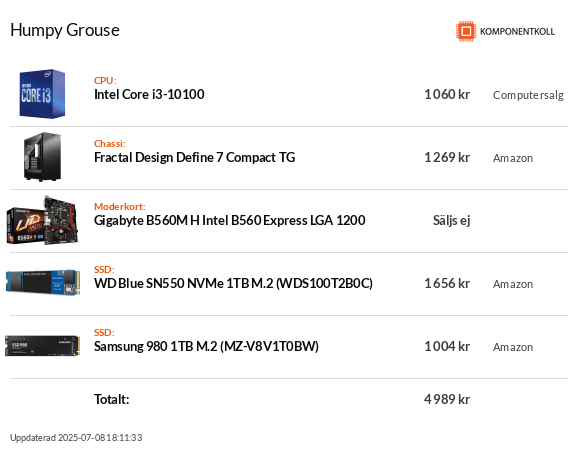Open the Samsung 980 SSD thumbnail
577x451 pixels.
pyautogui.click(x=42, y=346)
